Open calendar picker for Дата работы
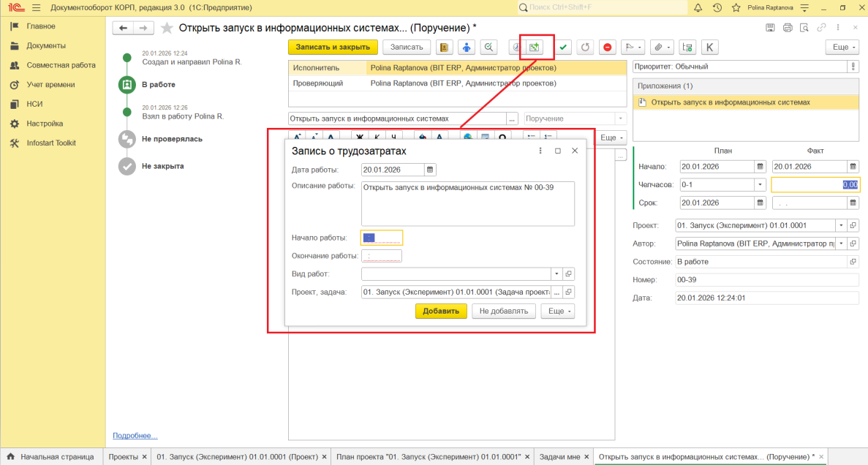This screenshot has width=868, height=465. point(430,170)
